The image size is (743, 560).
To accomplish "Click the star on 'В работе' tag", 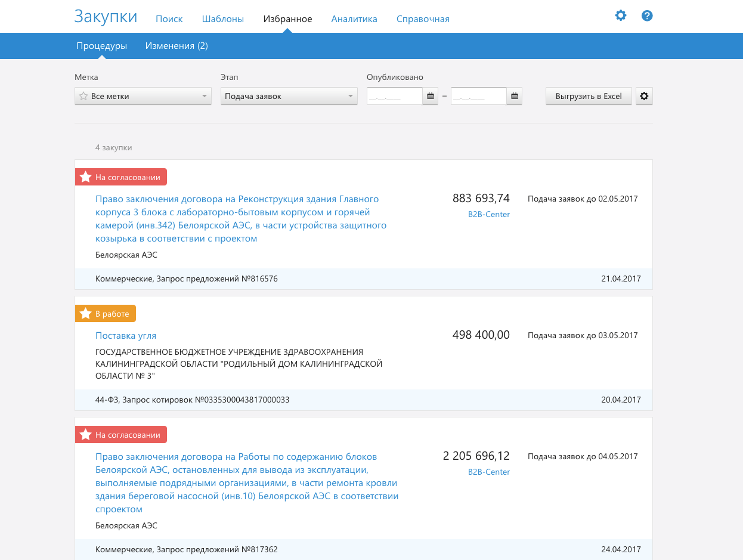I will (86, 314).
